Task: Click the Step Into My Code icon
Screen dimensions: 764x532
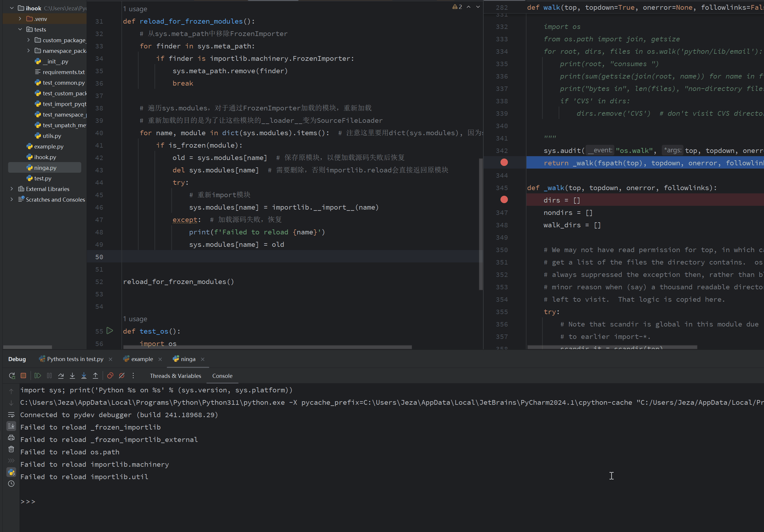Action: 84,376
